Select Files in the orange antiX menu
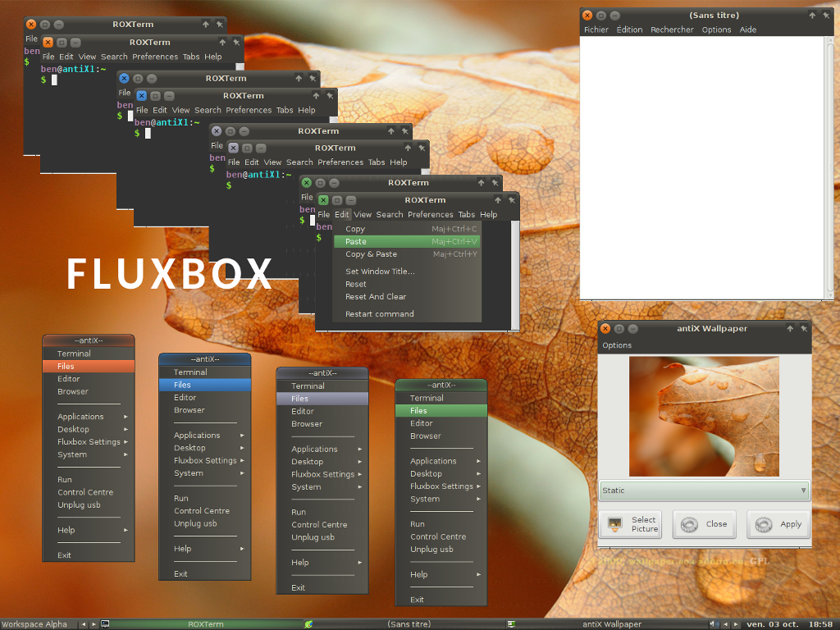Screen dimensions: 840x630 pos(89,367)
